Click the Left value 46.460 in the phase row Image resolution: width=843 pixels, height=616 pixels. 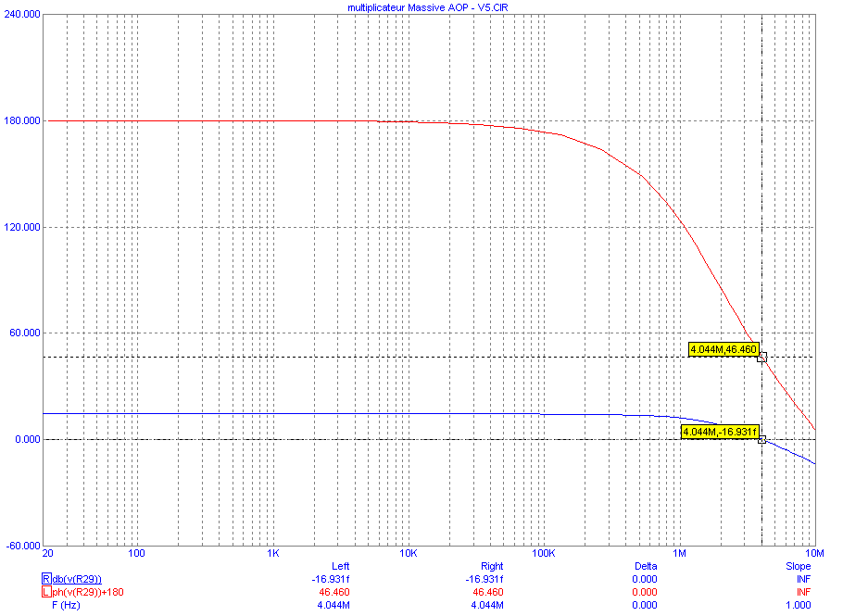click(334, 592)
